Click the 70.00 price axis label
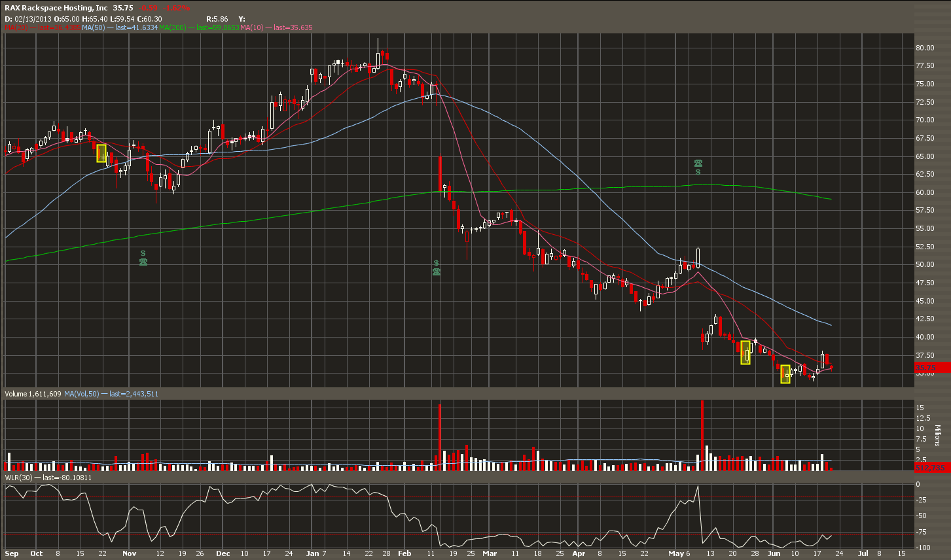Viewport: 951px width, 560px height. point(925,120)
